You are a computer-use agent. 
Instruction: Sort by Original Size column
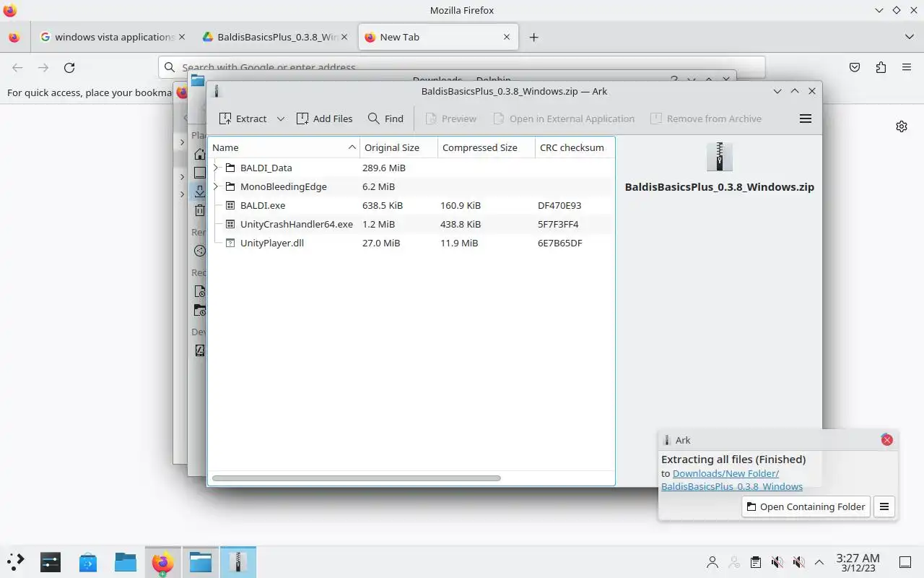pos(398,147)
